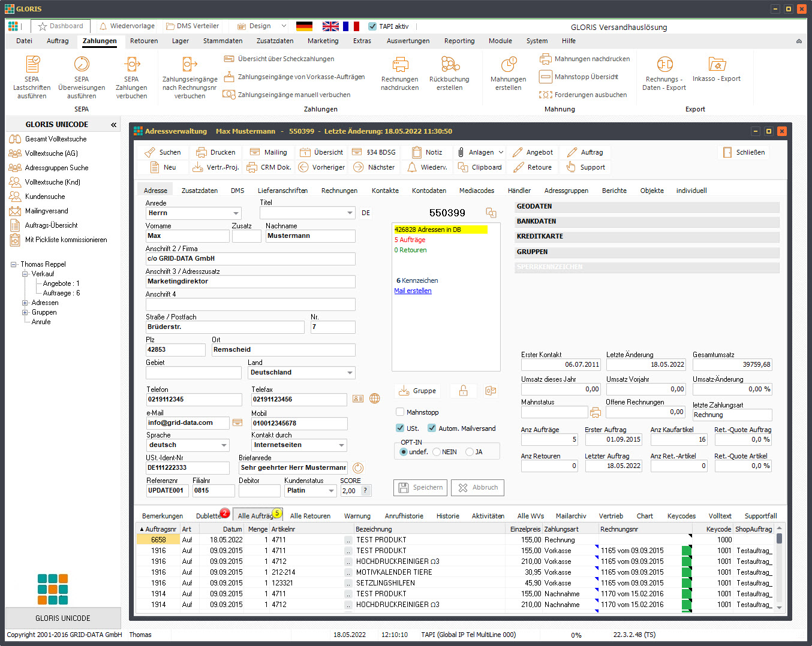The height and width of the screenshot is (646, 812).
Task: Open Kontakt durch dropdown
Action: (x=342, y=445)
